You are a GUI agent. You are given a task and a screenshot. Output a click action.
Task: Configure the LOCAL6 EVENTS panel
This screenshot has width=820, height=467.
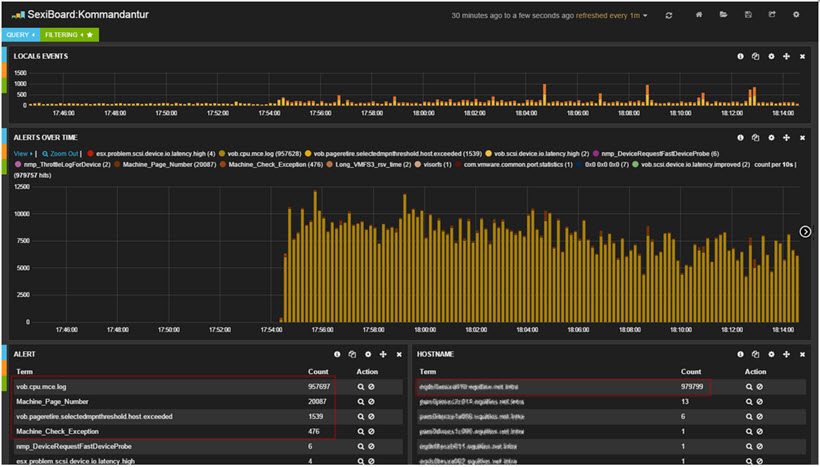771,56
